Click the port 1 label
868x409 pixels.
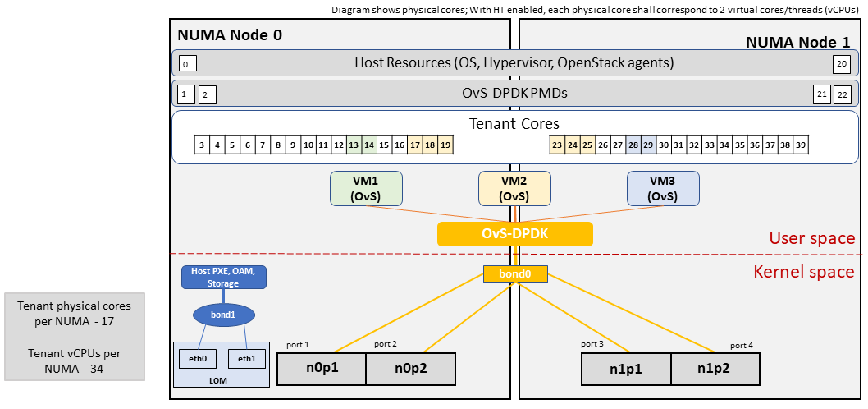click(297, 345)
